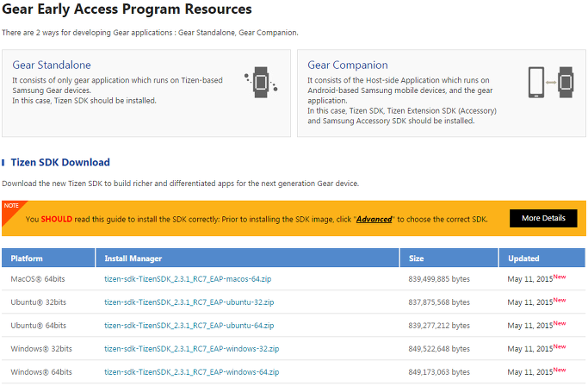Image resolution: width=588 pixels, height=386 pixels.
Task: Download the windows-64 Tizen SDK zip
Action: point(192,372)
